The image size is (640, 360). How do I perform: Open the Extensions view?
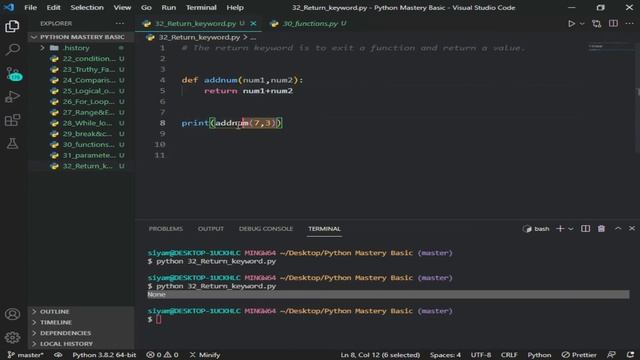(x=12, y=120)
